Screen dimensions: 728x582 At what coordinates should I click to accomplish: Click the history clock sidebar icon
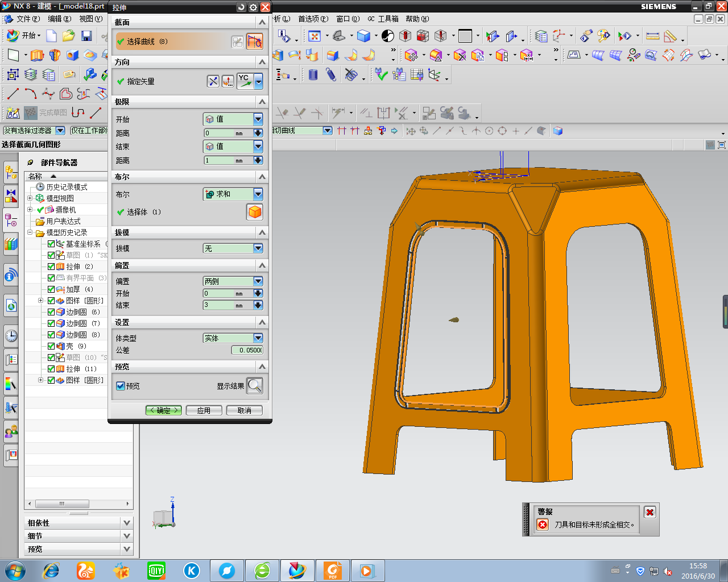tap(11, 335)
